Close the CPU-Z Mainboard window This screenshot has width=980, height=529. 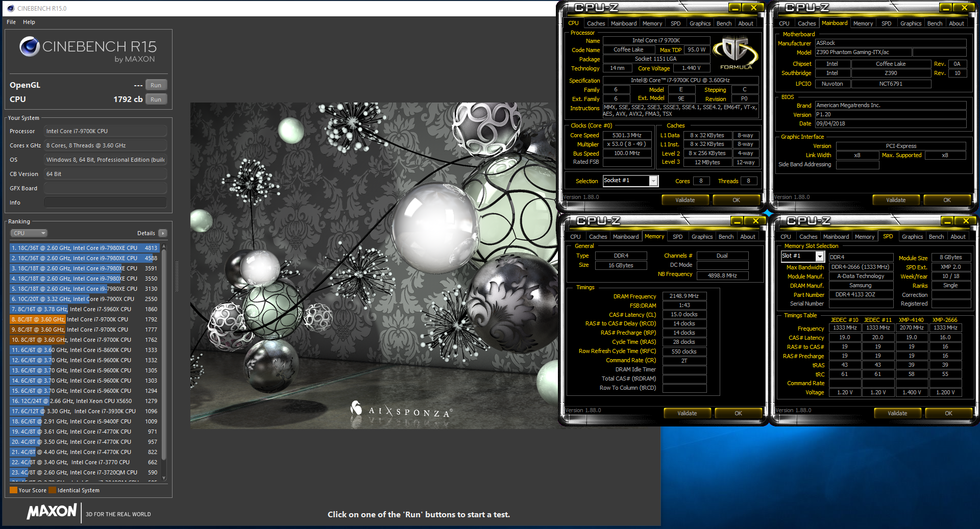click(x=964, y=8)
